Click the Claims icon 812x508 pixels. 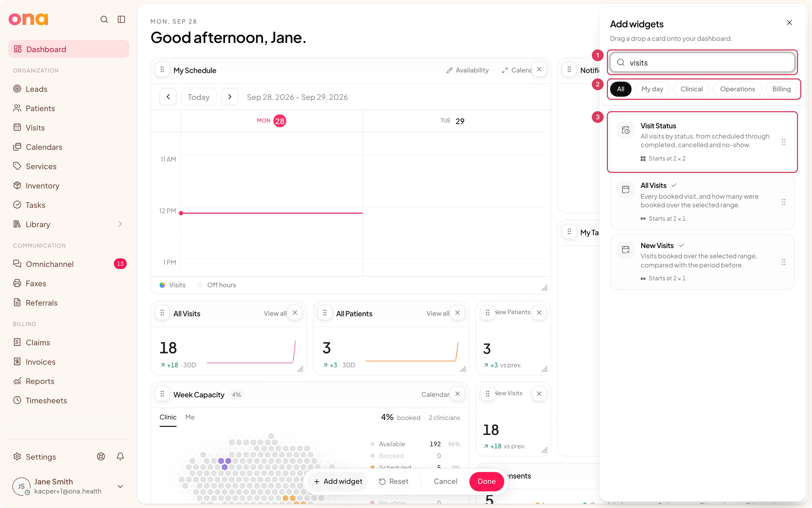tap(17, 342)
